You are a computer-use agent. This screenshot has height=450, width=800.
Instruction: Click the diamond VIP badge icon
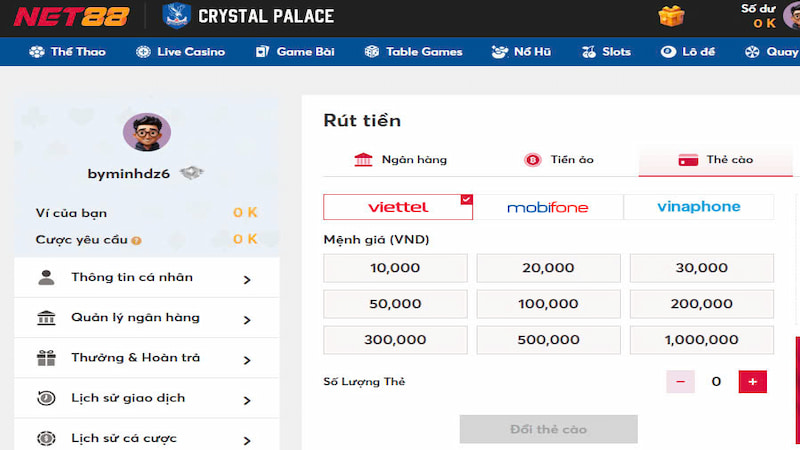[191, 174]
